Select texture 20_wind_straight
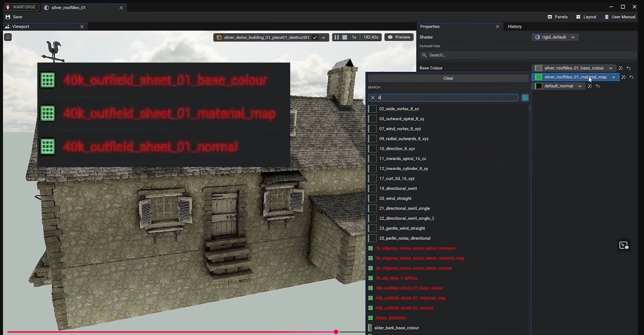 (x=448, y=199)
